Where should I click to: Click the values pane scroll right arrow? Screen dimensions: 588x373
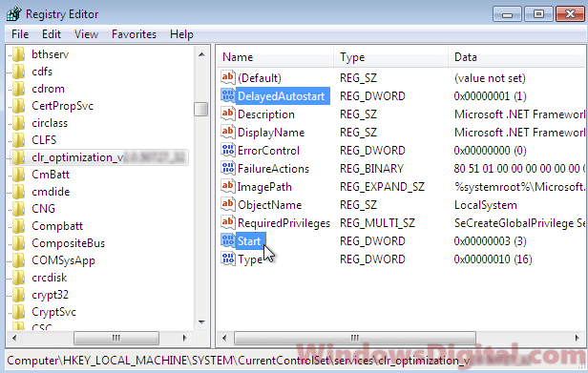[577, 338]
